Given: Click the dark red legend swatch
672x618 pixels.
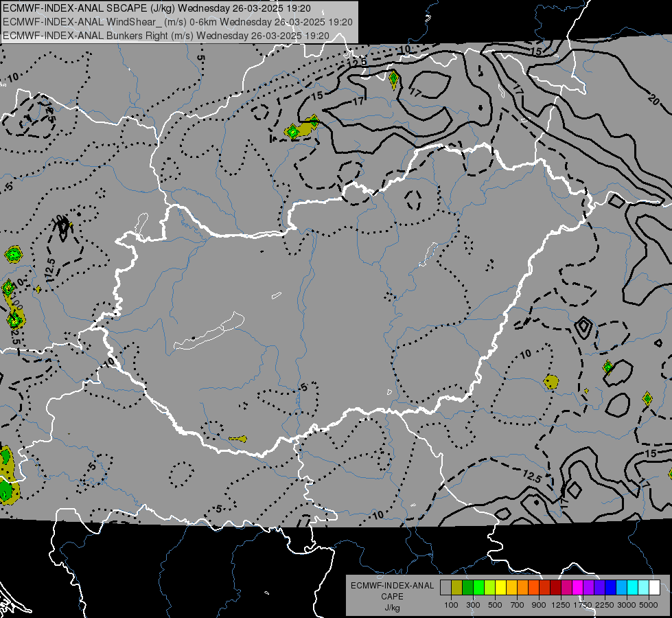Looking at the screenshot, I should (556, 588).
